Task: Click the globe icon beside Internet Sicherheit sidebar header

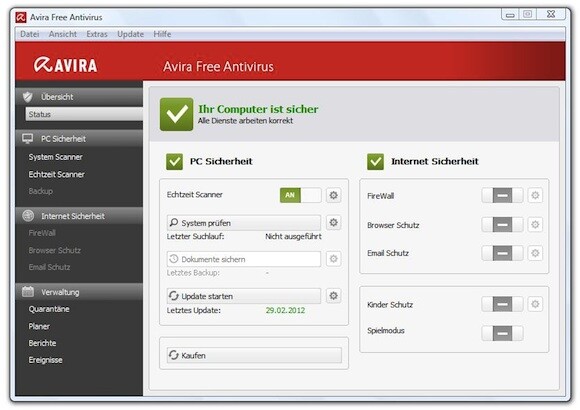Action: tap(28, 216)
